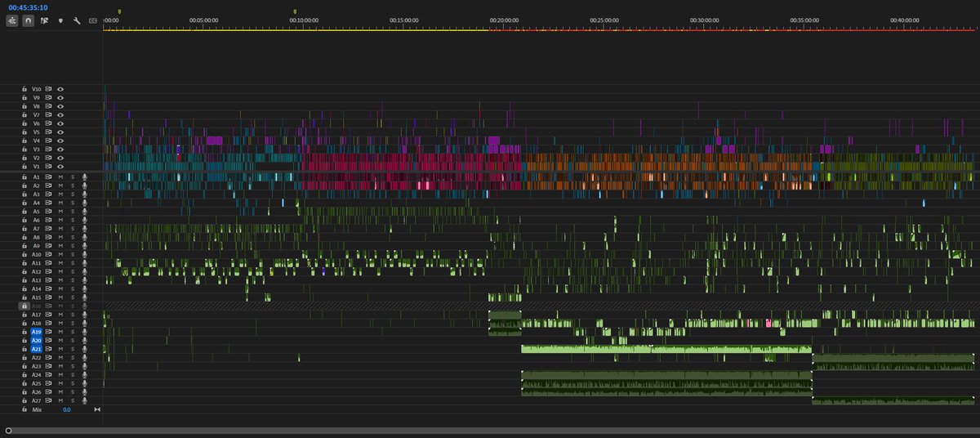Solo track A21 with S button
The height and width of the screenshot is (438, 980).
(72, 350)
